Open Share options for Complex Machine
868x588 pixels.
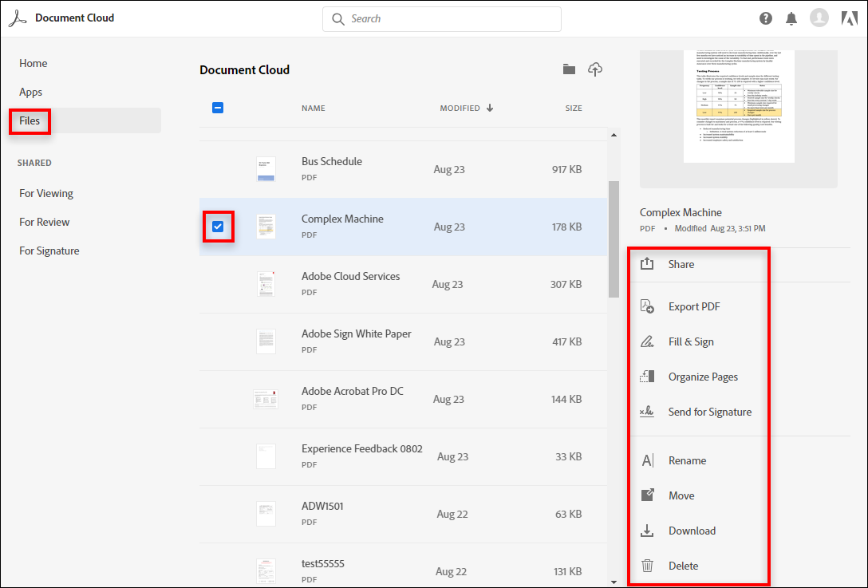[680, 264]
